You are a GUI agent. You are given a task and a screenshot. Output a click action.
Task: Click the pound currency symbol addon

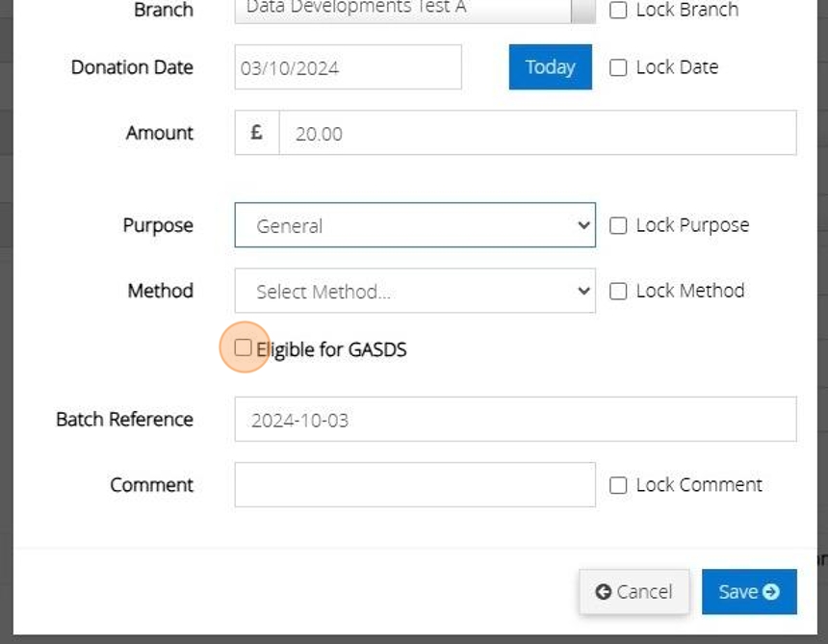click(257, 133)
